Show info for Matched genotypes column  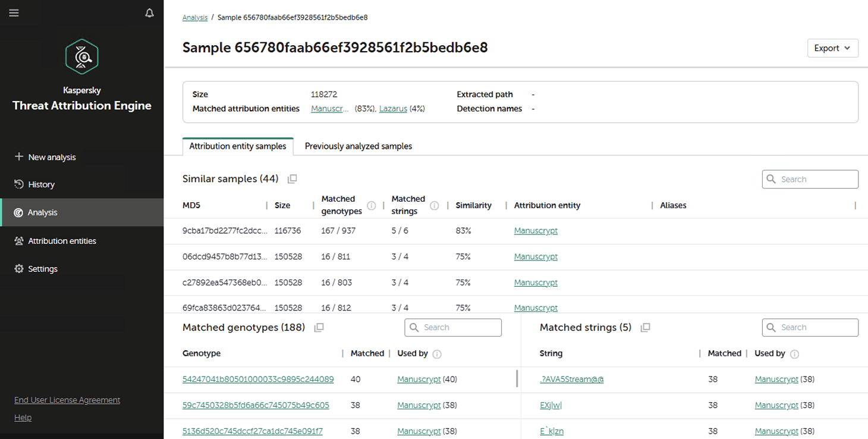point(372,206)
